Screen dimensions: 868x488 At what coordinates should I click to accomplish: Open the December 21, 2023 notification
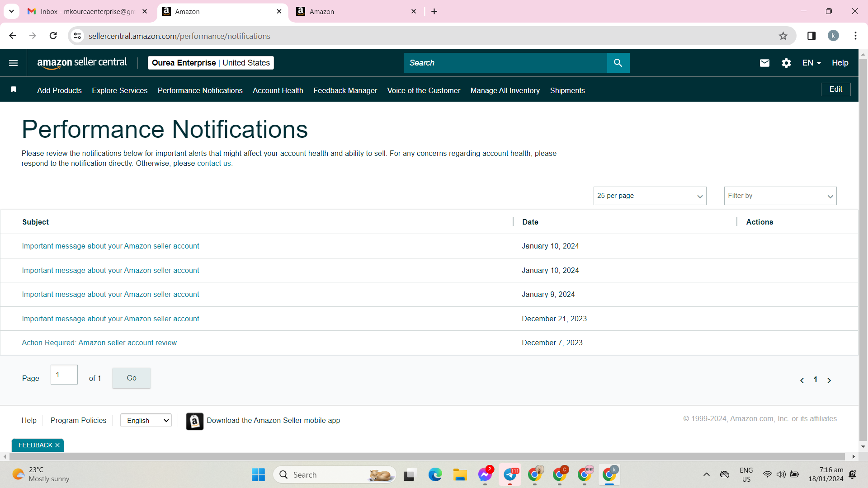110,319
